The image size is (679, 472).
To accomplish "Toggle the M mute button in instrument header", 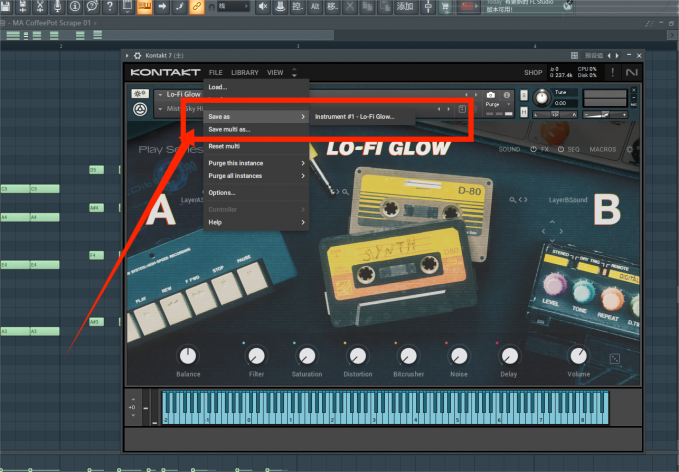I will [524, 112].
